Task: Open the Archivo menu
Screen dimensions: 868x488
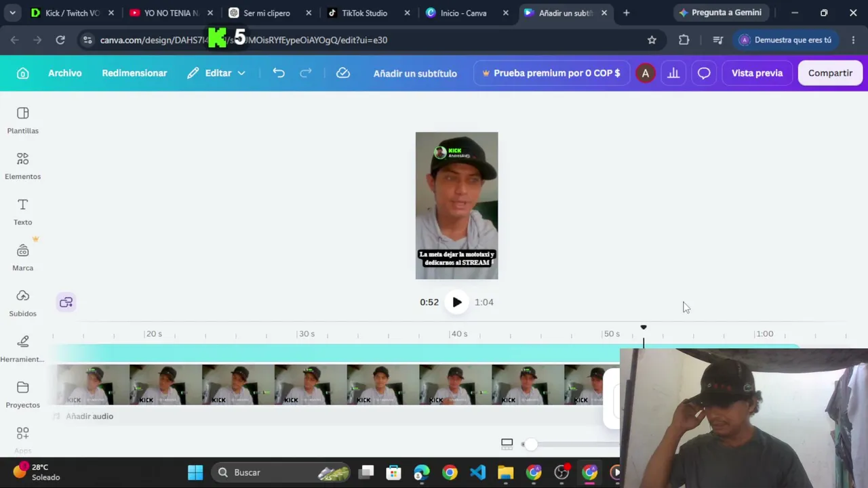Action: 64,73
